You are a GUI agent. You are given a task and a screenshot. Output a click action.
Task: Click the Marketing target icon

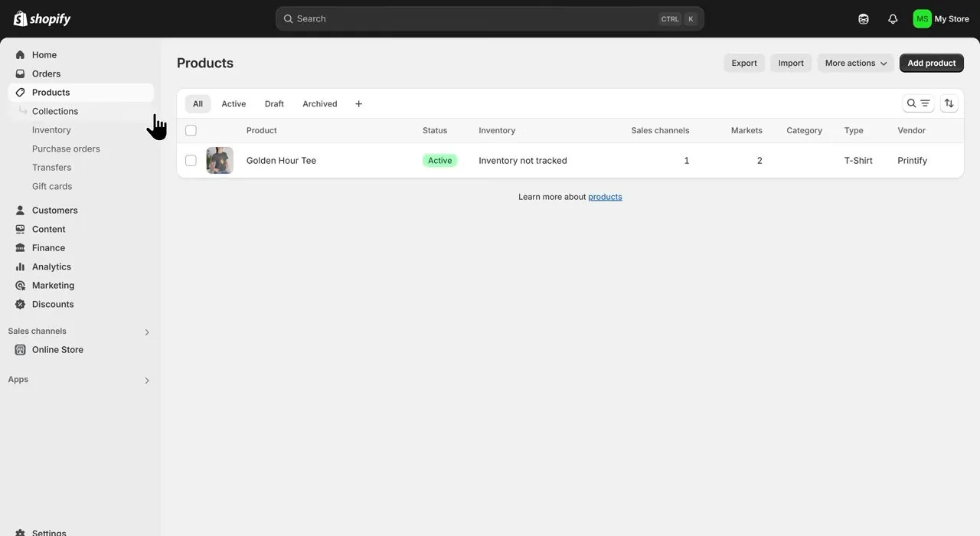pyautogui.click(x=20, y=286)
